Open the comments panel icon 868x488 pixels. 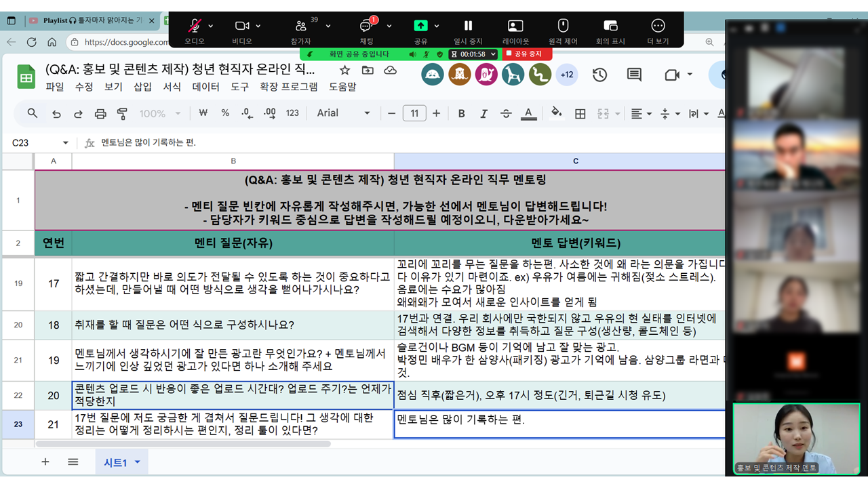pyautogui.click(x=634, y=75)
